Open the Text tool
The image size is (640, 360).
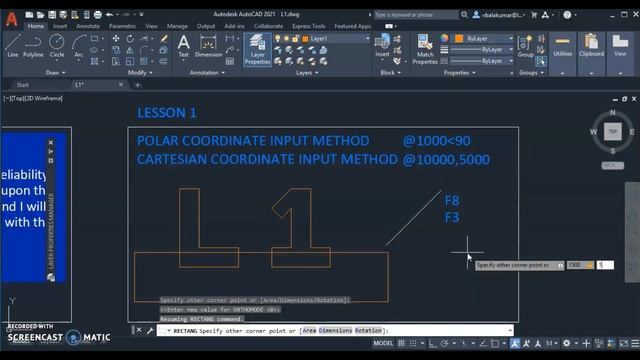pos(184,46)
